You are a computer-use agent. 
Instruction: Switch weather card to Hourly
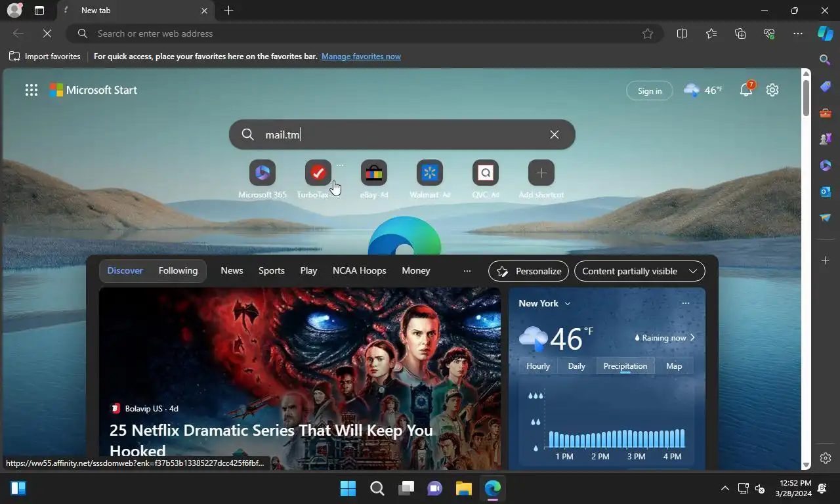click(538, 366)
